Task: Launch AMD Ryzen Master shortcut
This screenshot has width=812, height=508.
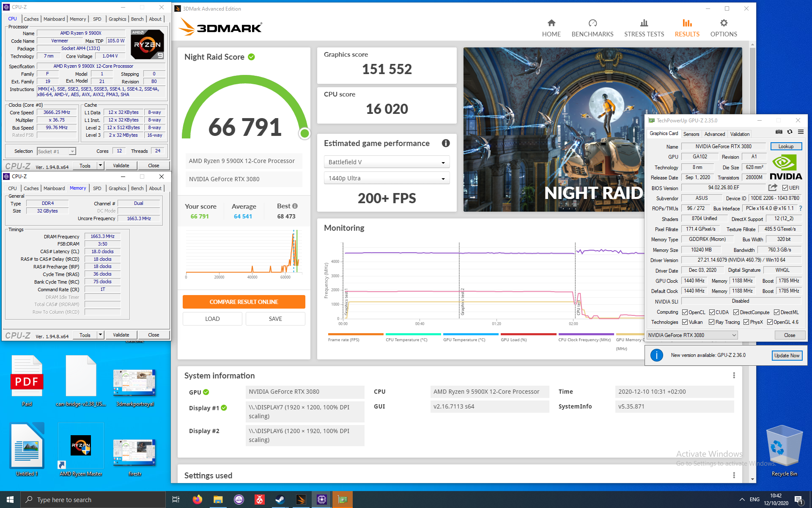Action: point(81,450)
